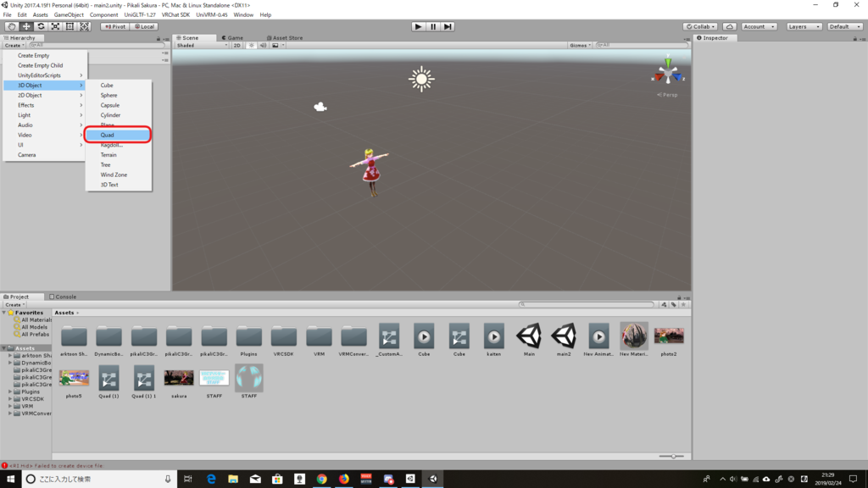The image size is (868, 488).
Task: Choose Create Empty menu entry
Action: [45, 55]
